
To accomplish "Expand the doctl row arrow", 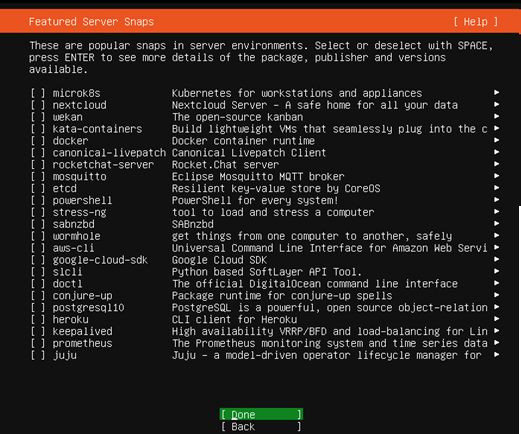I will (496, 283).
